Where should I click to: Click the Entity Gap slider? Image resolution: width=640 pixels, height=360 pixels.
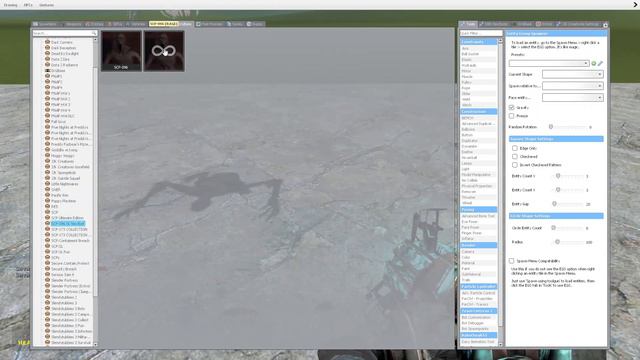(568, 204)
